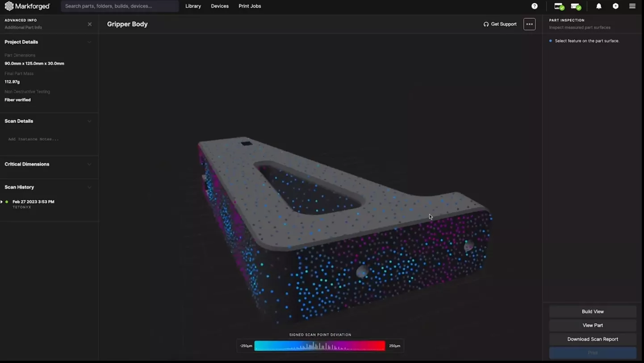Collapse the Scan History section
This screenshot has height=363, width=644.
(x=89, y=187)
